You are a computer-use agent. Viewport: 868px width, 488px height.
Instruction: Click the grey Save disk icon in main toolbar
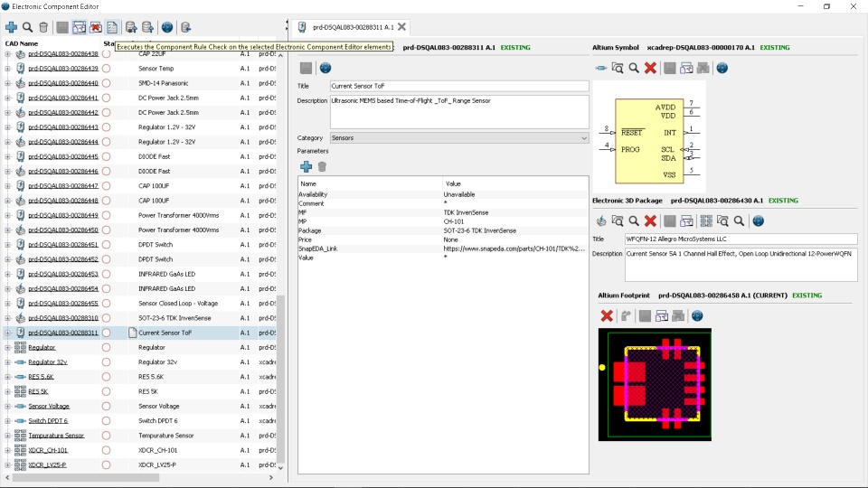click(62, 27)
